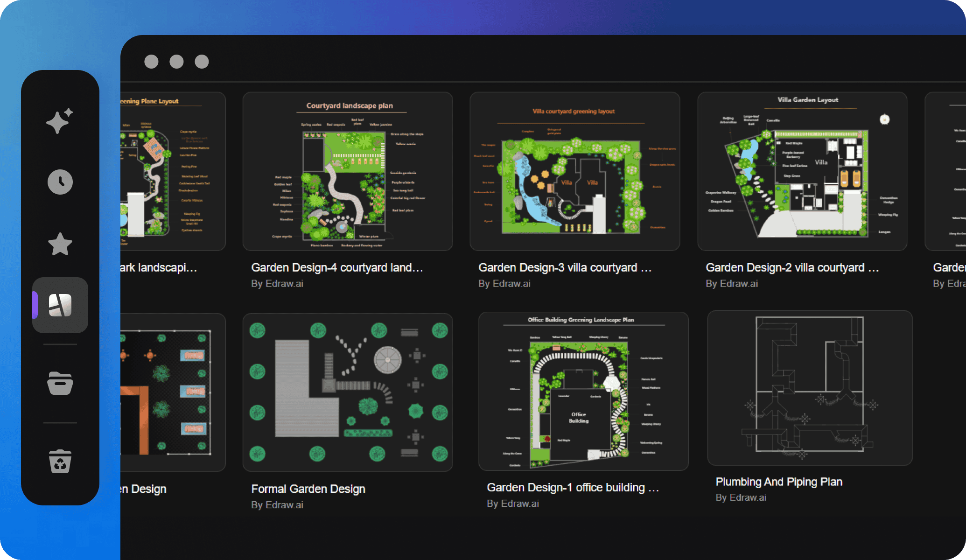
Task: Select the Templates icon in sidebar
Action: pyautogui.click(x=60, y=305)
